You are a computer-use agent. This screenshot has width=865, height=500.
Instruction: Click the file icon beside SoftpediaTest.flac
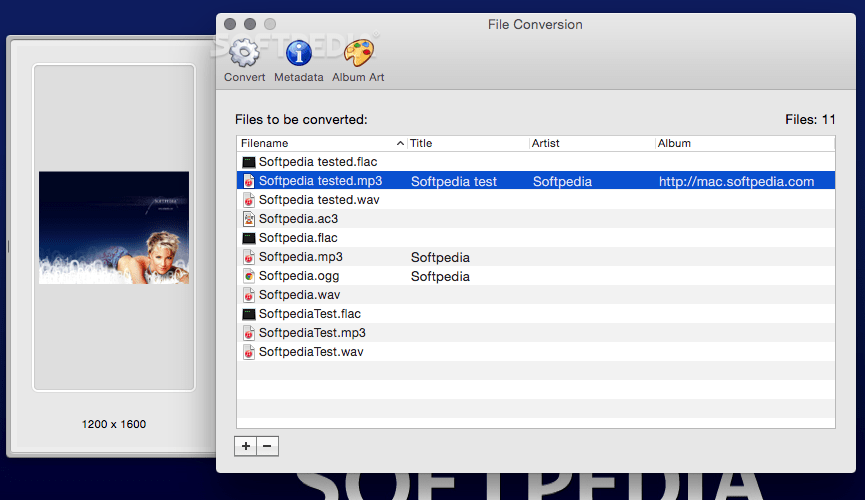(x=249, y=314)
